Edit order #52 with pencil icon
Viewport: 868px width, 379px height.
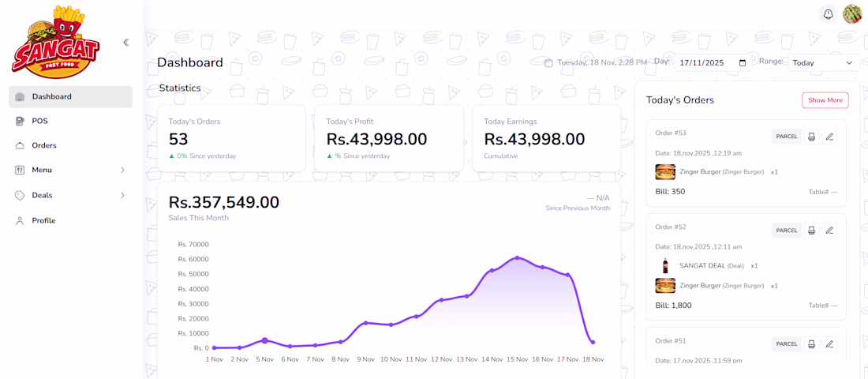pyautogui.click(x=829, y=231)
